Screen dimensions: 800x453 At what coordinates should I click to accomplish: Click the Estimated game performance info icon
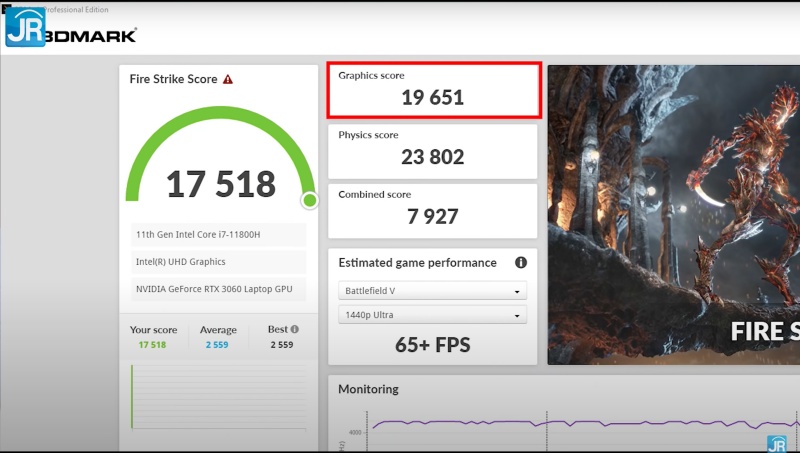(x=520, y=263)
